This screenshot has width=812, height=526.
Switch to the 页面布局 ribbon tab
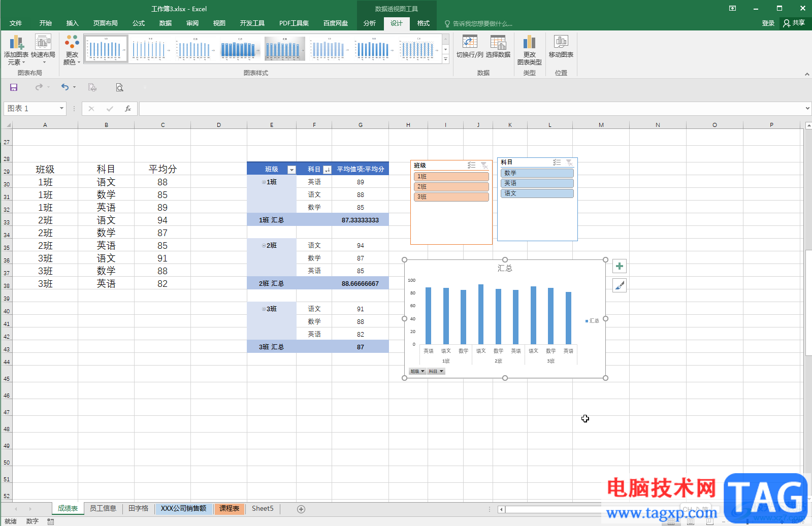[105, 23]
